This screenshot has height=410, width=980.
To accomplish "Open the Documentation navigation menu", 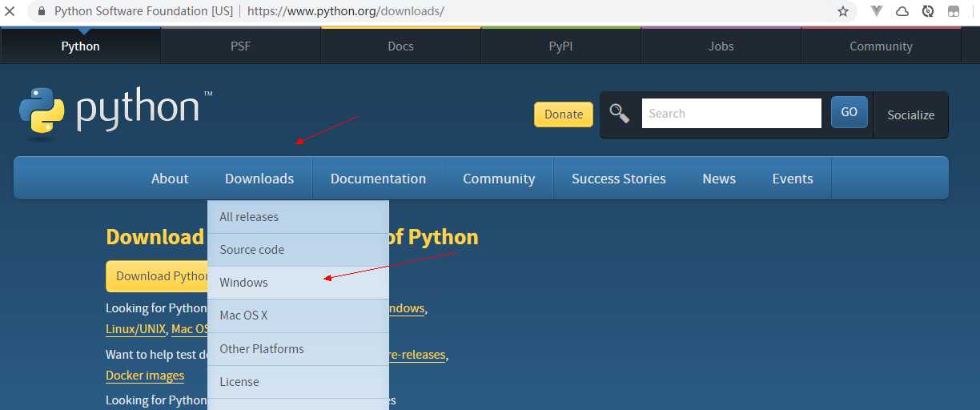I will coord(378,179).
